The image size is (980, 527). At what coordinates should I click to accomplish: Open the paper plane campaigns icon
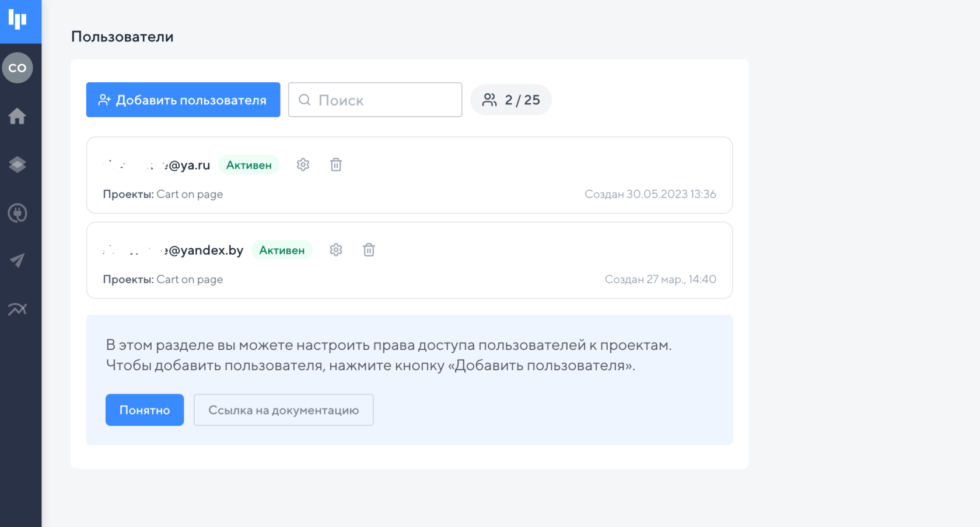click(17, 261)
